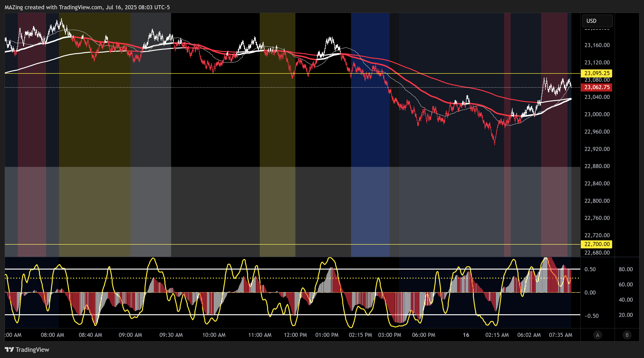644x358 pixels.
Task: Click the 80.00 indicator scale label
Action: pyautogui.click(x=626, y=270)
